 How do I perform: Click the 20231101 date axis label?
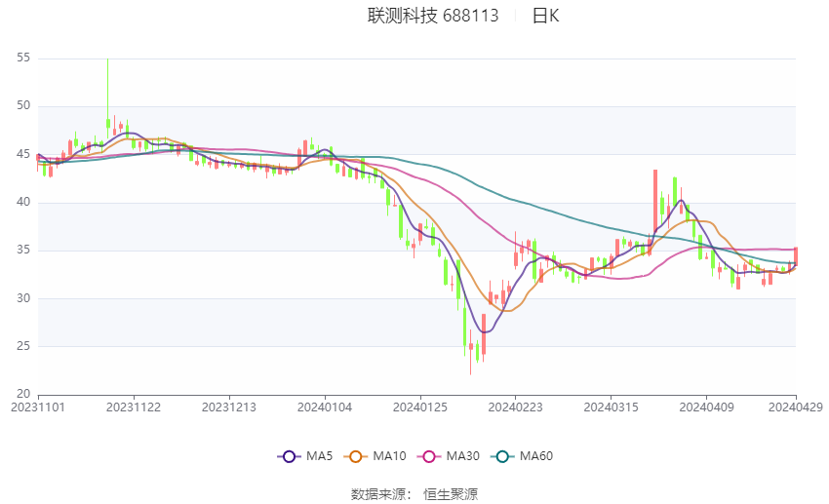pyautogui.click(x=37, y=407)
